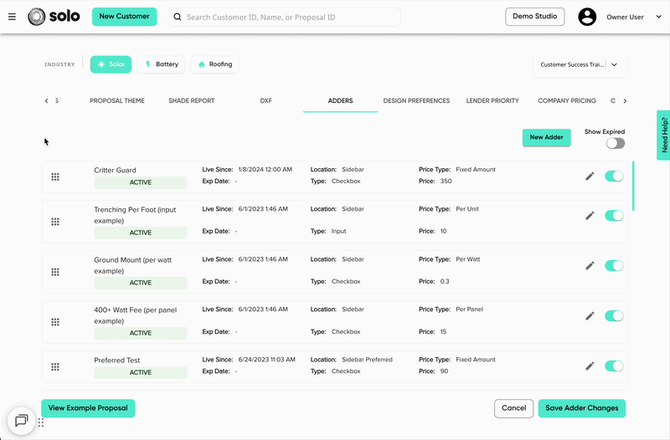Edit Critter Guard adder with pencil icon

pyautogui.click(x=590, y=176)
